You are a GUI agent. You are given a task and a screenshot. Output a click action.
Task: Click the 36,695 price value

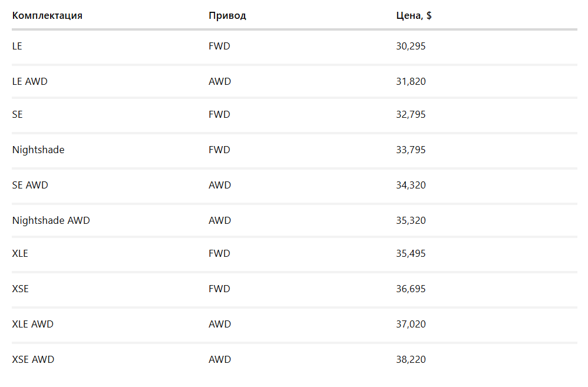(x=411, y=289)
